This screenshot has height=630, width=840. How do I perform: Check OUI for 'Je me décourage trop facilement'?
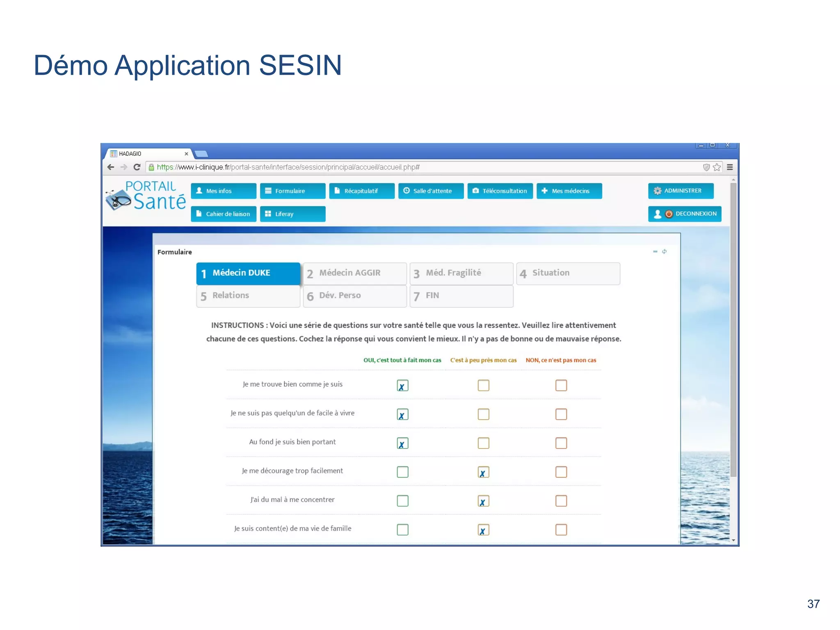tap(402, 472)
